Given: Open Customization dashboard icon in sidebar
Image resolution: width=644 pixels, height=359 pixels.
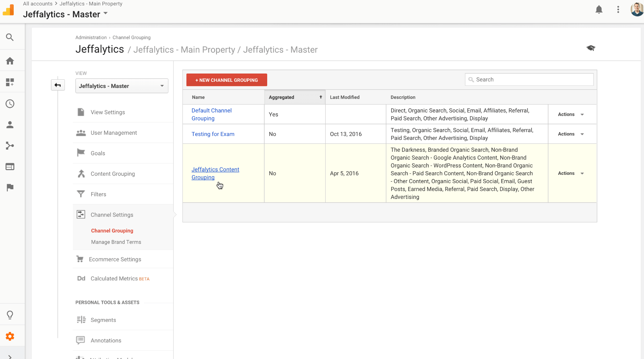Looking at the screenshot, I should click(10, 83).
